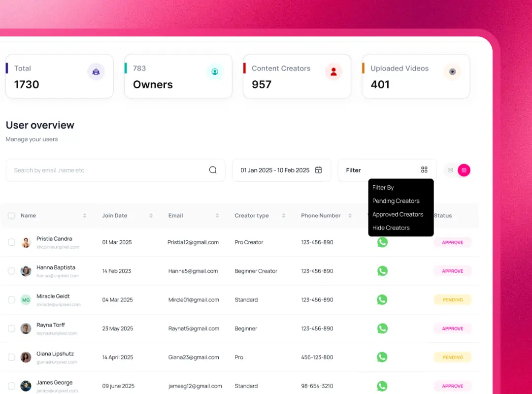The image size is (532, 394).
Task: Click the name Giana Lipshutz
Action: click(55, 354)
